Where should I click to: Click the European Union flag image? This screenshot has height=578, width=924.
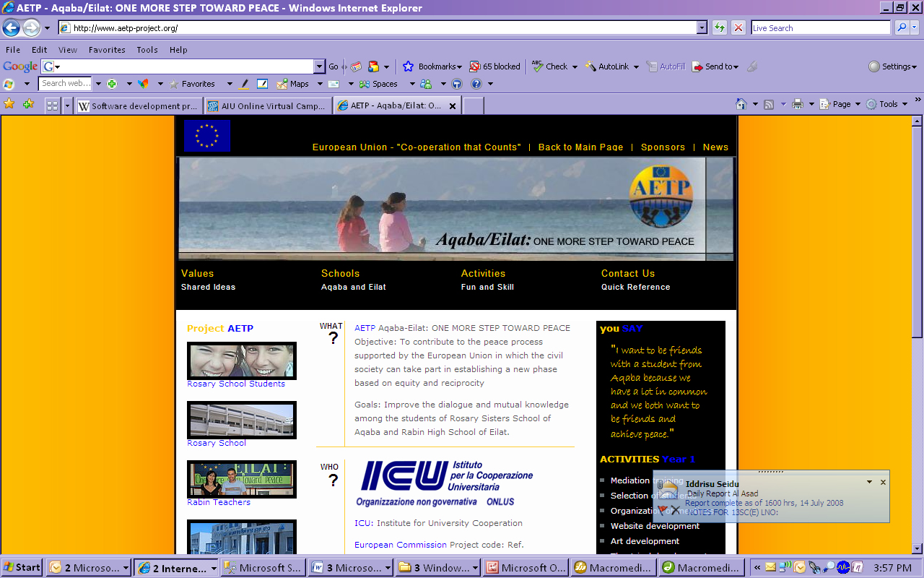point(207,135)
